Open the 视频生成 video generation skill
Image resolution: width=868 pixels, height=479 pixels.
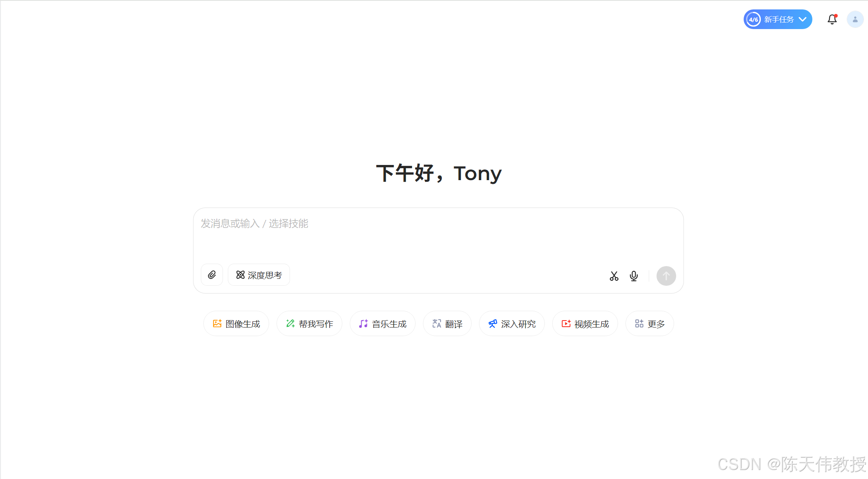click(585, 324)
